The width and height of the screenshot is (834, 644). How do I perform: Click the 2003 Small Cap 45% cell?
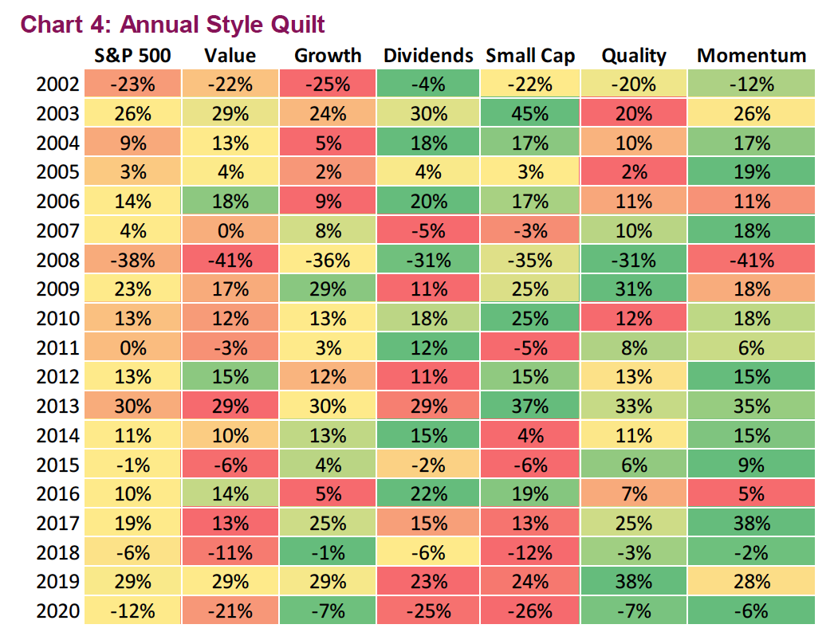coord(530,113)
